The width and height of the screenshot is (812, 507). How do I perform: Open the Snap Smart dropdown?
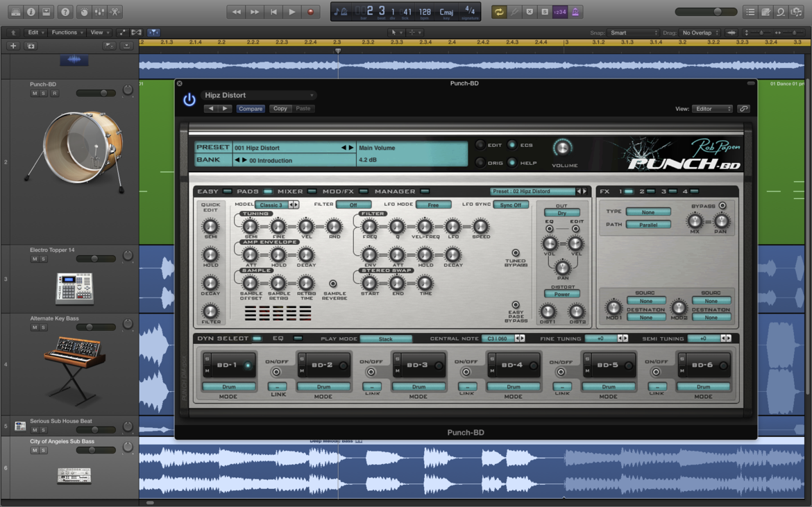click(x=634, y=33)
